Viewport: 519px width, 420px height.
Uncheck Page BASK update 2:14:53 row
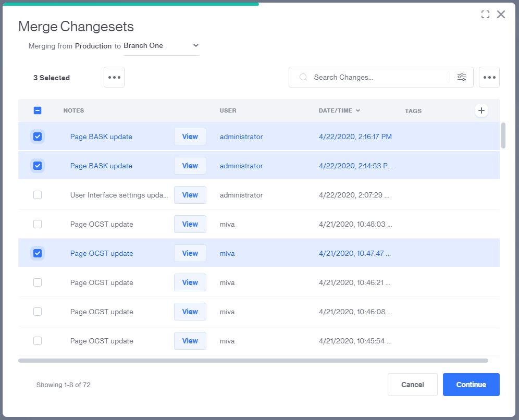coord(38,166)
